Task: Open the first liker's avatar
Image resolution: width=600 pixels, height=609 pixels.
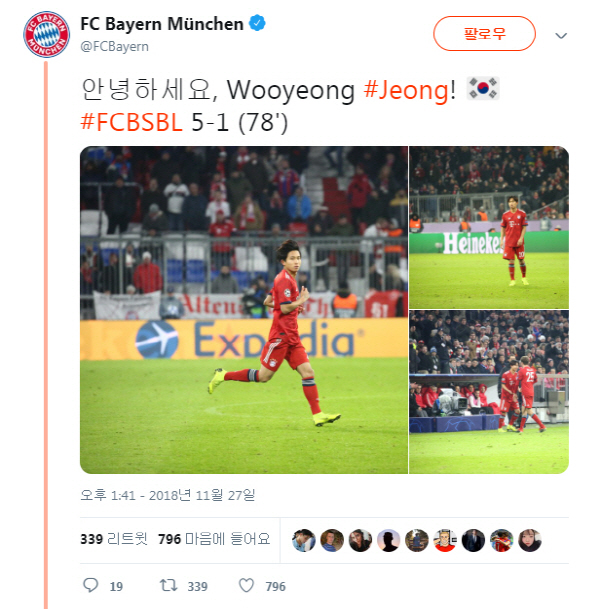Action: pos(304,540)
